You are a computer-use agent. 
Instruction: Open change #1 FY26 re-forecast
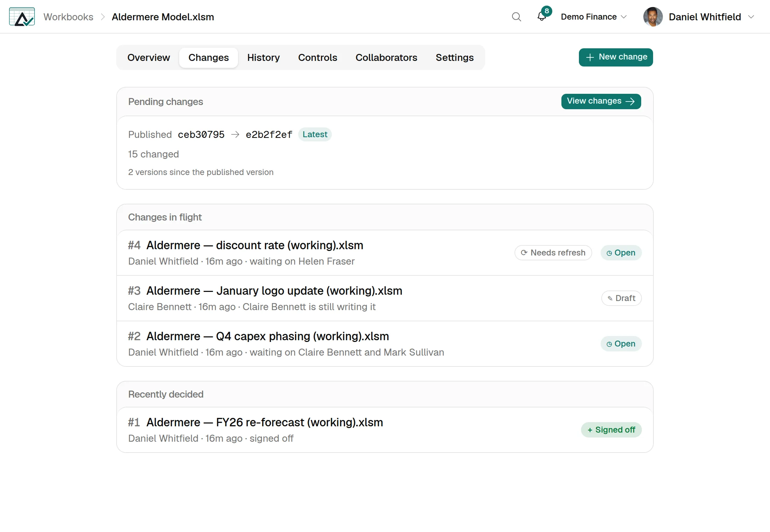tap(264, 422)
